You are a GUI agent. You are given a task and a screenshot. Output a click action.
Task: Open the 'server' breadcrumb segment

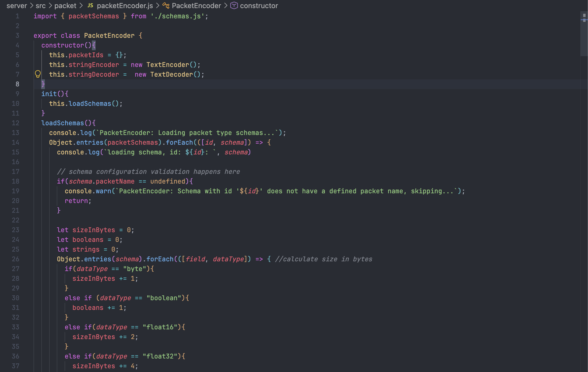pos(17,6)
